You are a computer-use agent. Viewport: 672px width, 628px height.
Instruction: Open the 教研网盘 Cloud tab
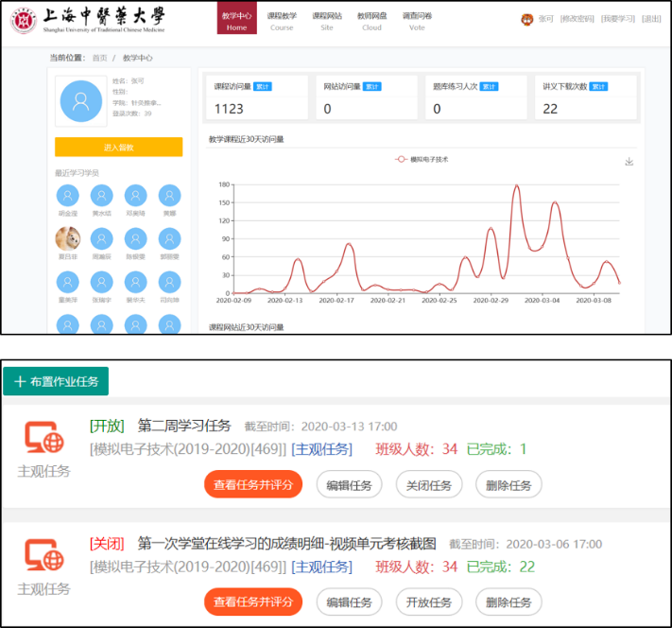(371, 21)
